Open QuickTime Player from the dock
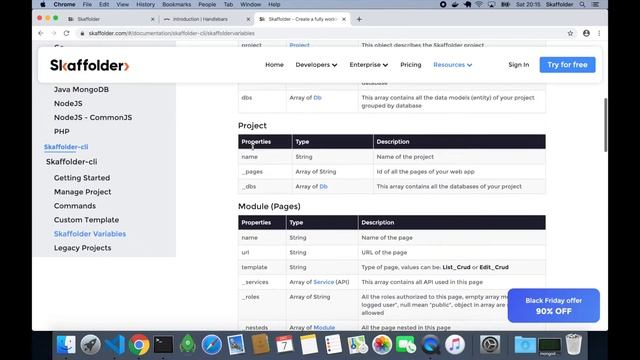Viewport: 640px width, 360px height. pyautogui.click(x=430, y=345)
